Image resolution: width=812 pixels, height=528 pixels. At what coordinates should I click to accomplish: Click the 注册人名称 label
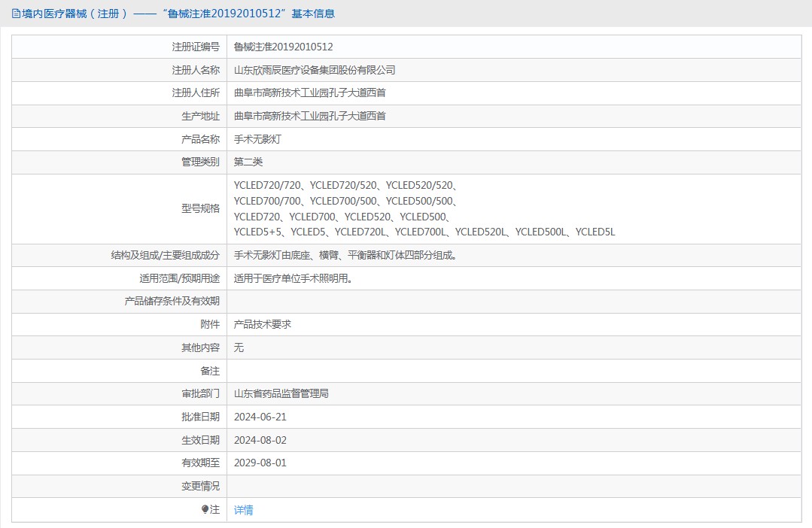pos(196,70)
